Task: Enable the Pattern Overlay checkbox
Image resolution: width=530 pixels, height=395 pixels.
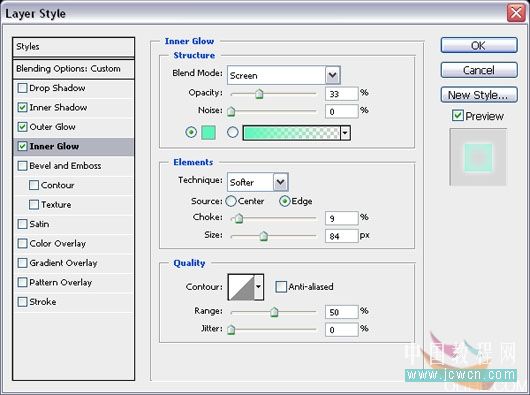Action: pyautogui.click(x=22, y=282)
